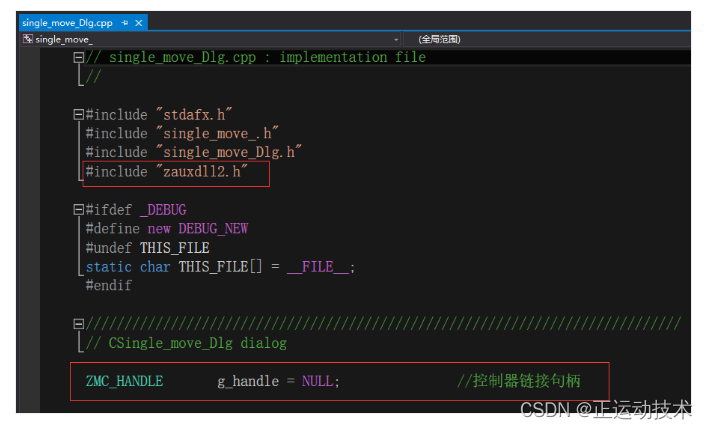Collapse the CSingle_move_Dlg dialog comment region
Image resolution: width=708 pixels, height=429 pixels.
[79, 324]
